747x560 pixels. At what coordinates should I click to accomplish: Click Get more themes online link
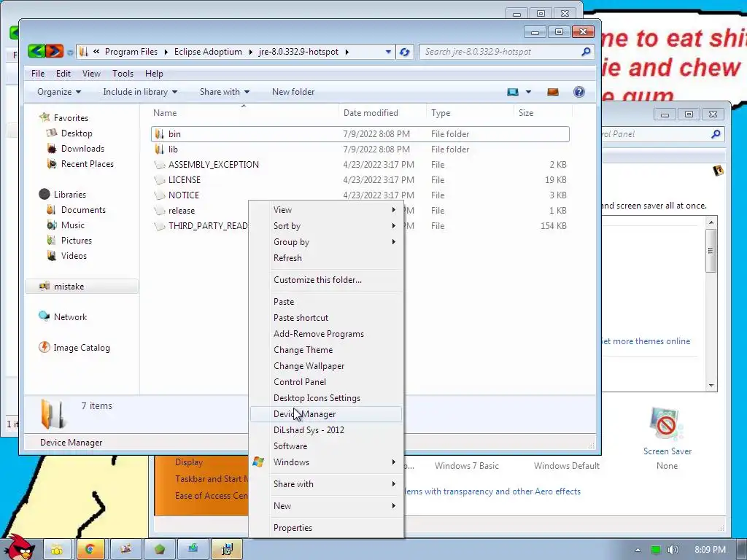pyautogui.click(x=646, y=341)
